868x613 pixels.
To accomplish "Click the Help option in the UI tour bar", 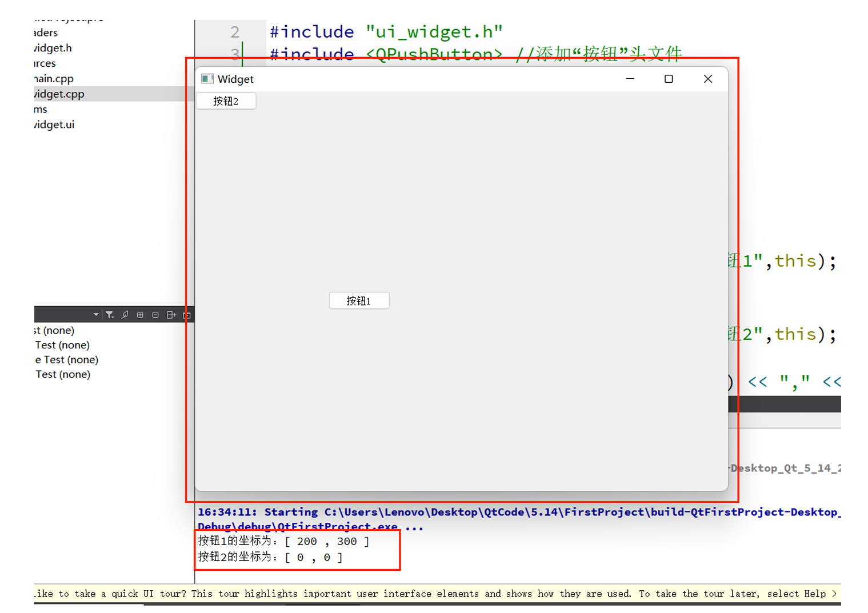I will [815, 594].
